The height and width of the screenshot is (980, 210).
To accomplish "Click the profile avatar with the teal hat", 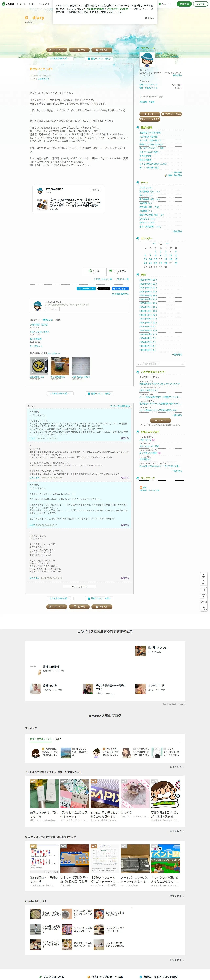I will click(x=147, y=60).
